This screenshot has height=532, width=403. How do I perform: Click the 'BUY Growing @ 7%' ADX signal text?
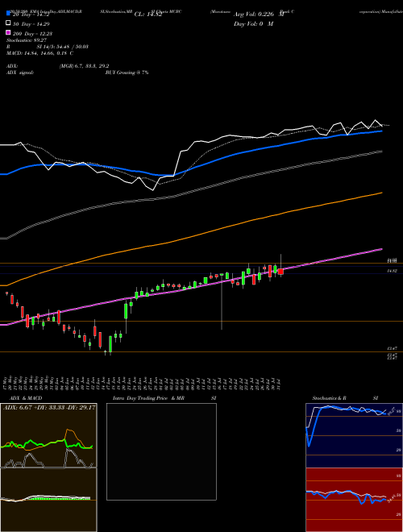(x=127, y=73)
